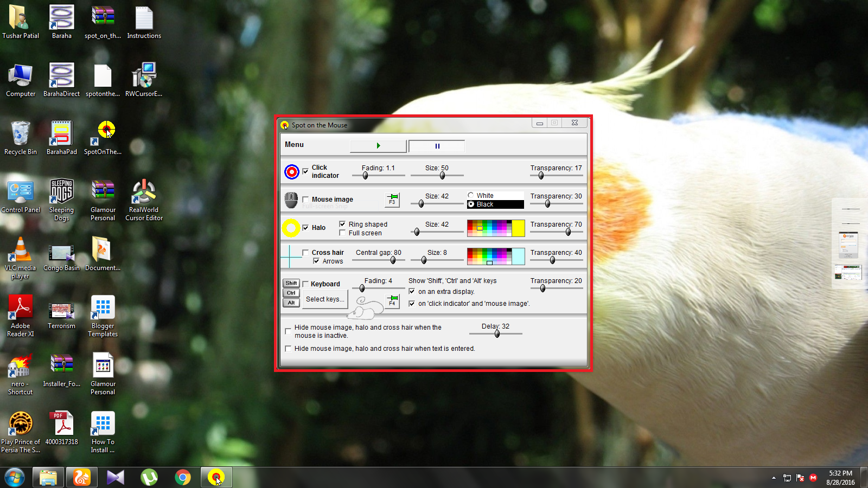Viewport: 868px width, 488px height.
Task: Click the F3 pin icon beside Mouse image
Action: (392, 200)
